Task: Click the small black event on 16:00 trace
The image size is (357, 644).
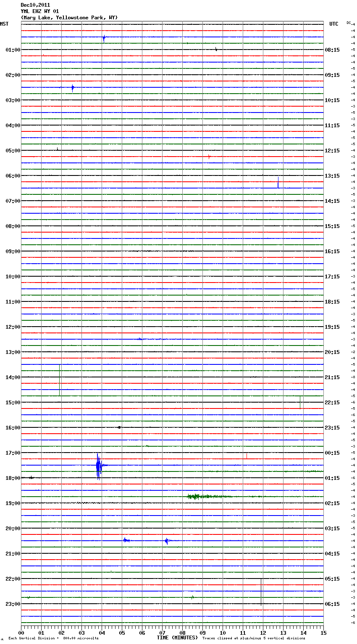Action: point(120,427)
